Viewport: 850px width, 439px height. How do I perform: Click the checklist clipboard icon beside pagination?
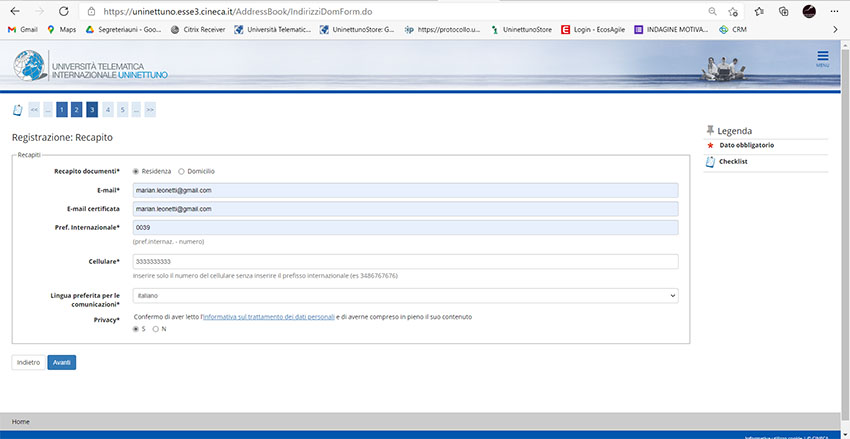[17, 110]
